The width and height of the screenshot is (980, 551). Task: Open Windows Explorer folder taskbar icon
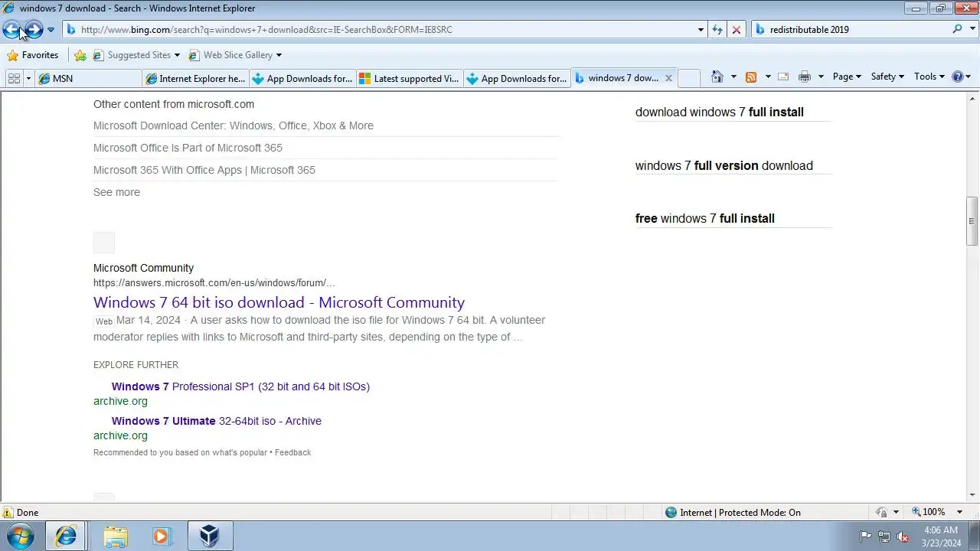pos(116,536)
